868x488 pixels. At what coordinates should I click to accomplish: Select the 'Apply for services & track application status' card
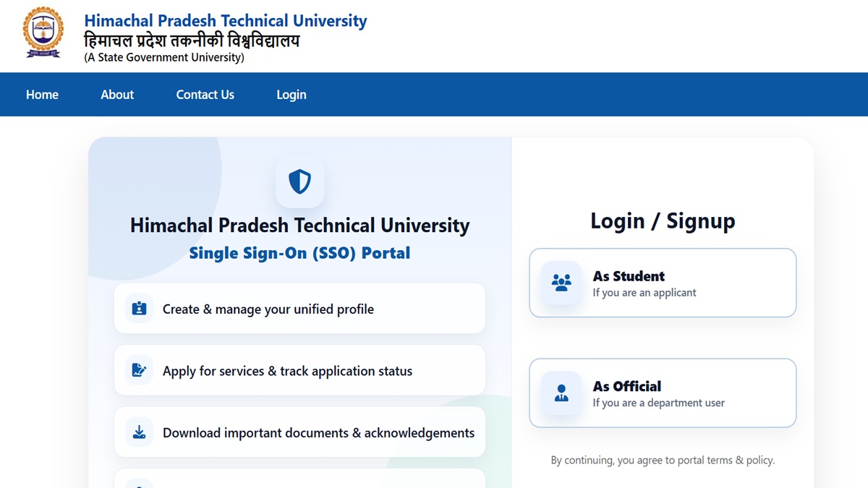coord(299,371)
